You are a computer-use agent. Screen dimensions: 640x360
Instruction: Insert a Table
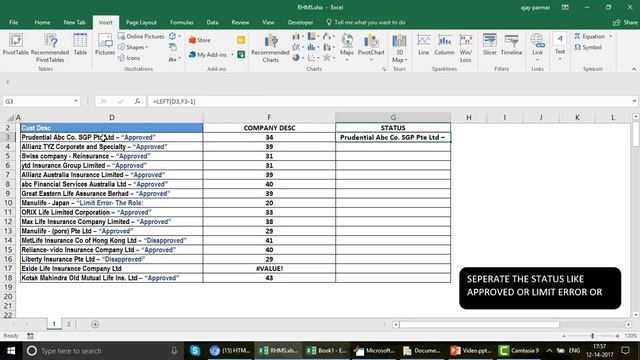pos(80,44)
